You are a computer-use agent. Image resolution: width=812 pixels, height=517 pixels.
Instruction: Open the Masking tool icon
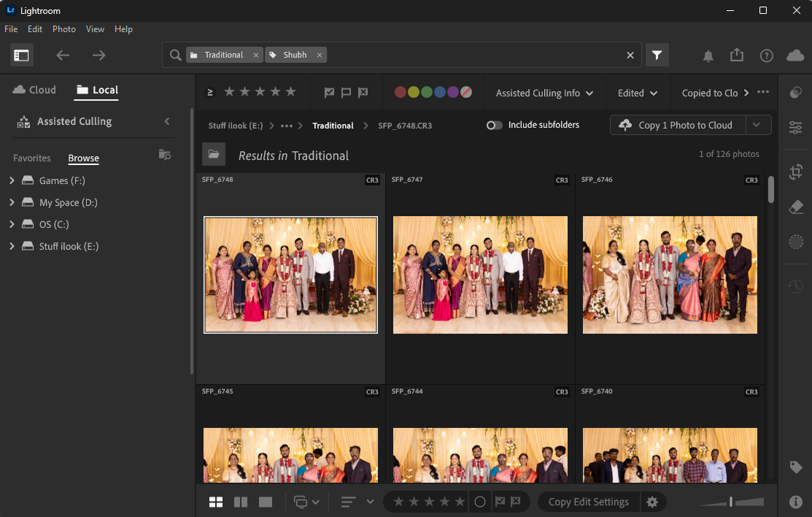click(x=796, y=242)
